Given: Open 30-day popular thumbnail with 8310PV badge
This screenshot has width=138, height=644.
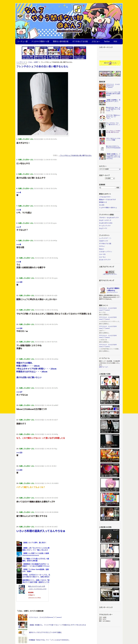Looking at the screenshot, I should tap(110, 536).
